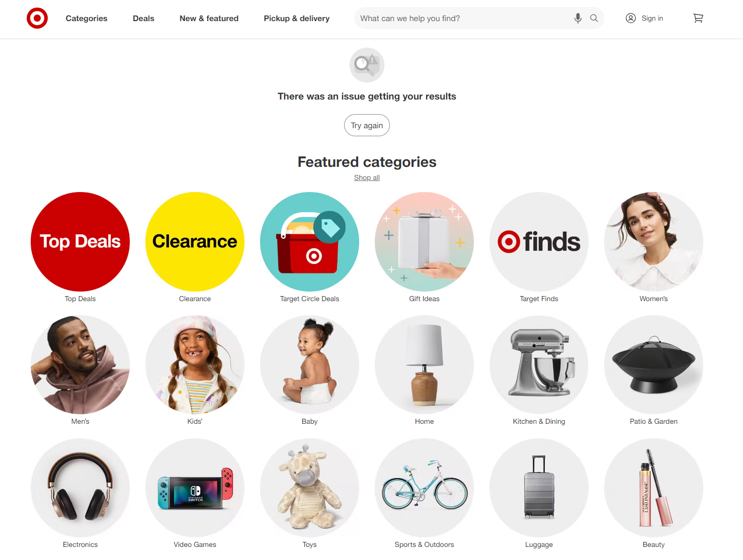Open the Target Finds category circle
This screenshot has height=560, width=743.
point(539,242)
